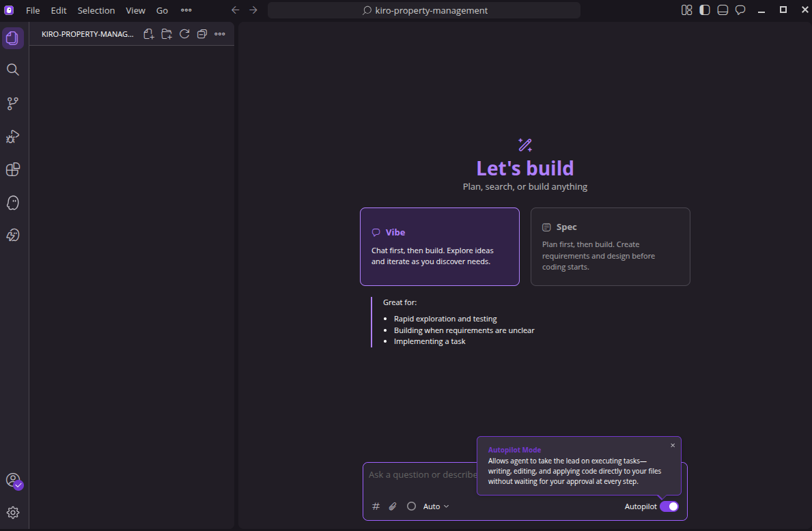Show hidden menus via title bar ellipsis
The image size is (812, 531).
pyautogui.click(x=186, y=10)
